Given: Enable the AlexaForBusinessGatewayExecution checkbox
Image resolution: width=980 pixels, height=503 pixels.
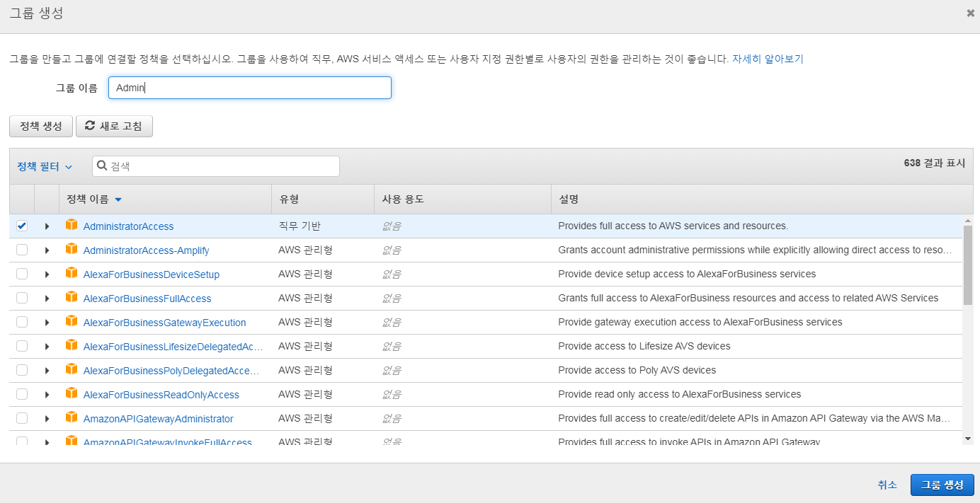Looking at the screenshot, I should coord(22,322).
